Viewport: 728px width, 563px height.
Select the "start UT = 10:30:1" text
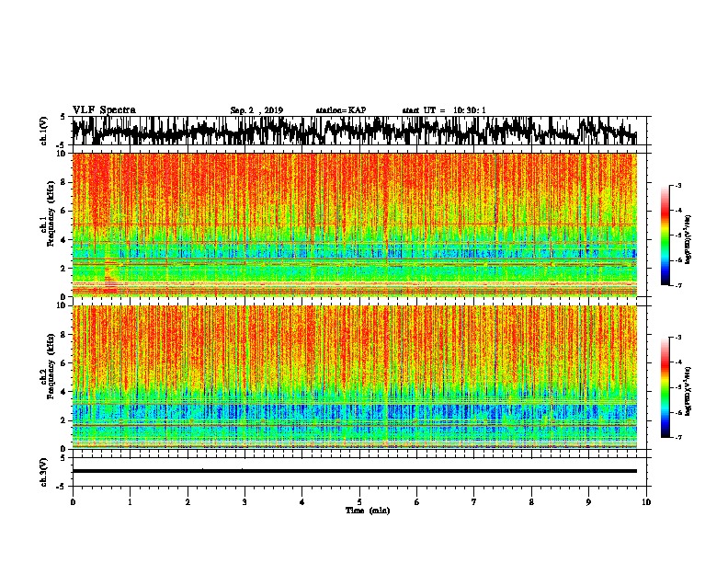click(x=444, y=110)
